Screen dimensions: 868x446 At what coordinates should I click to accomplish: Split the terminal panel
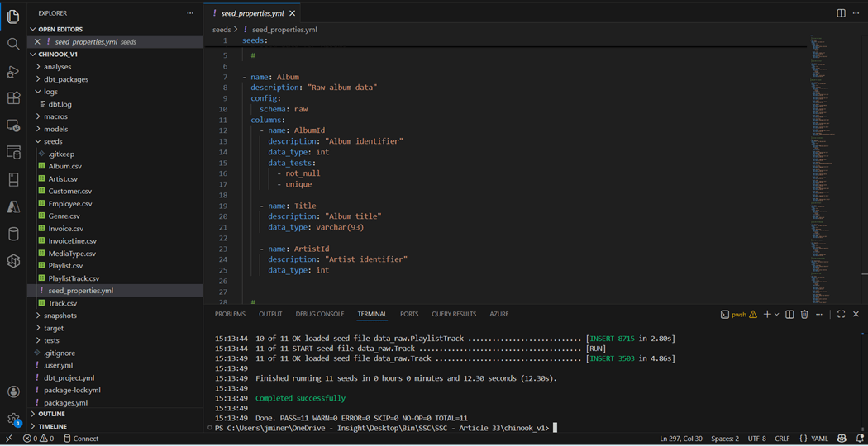789,315
